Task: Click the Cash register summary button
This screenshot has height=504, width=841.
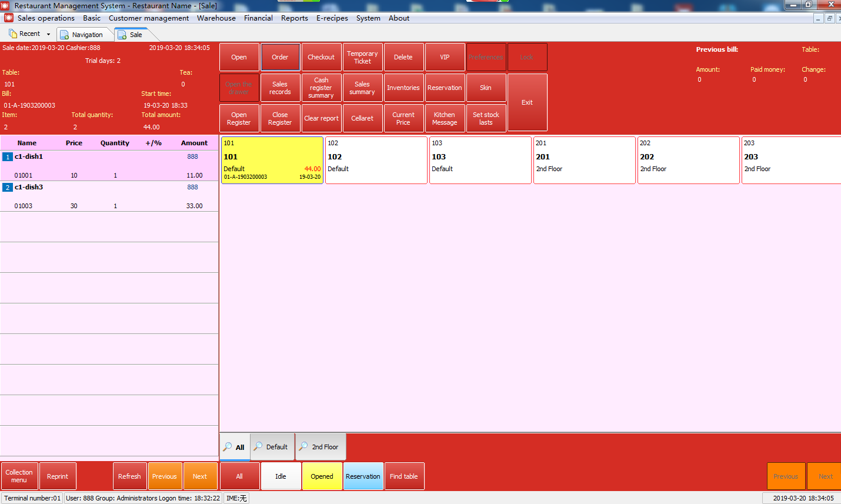Action: coord(321,88)
